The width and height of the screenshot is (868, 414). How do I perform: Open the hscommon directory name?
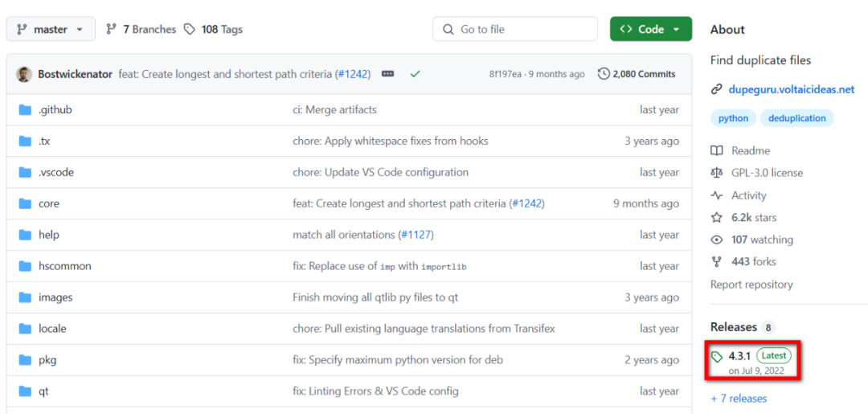[x=65, y=266]
